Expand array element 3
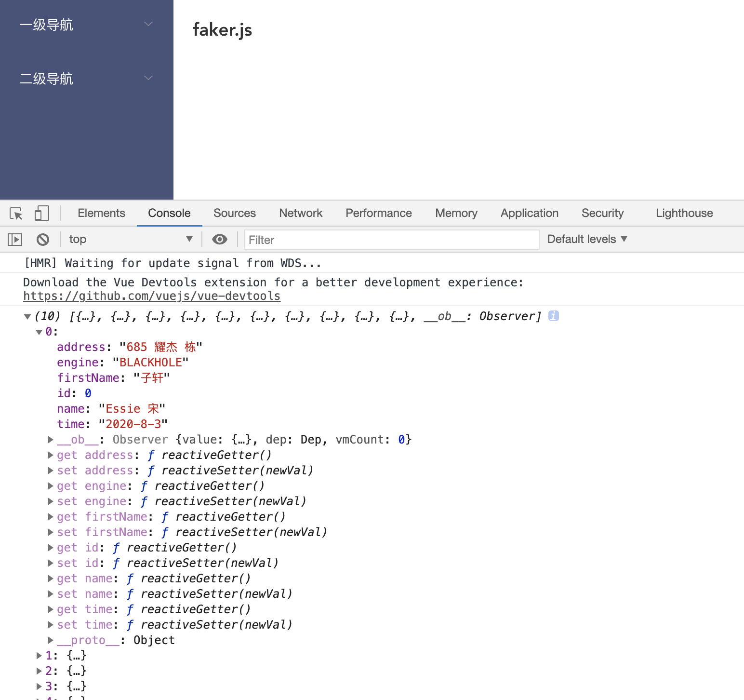The height and width of the screenshot is (700, 744). tap(39, 686)
